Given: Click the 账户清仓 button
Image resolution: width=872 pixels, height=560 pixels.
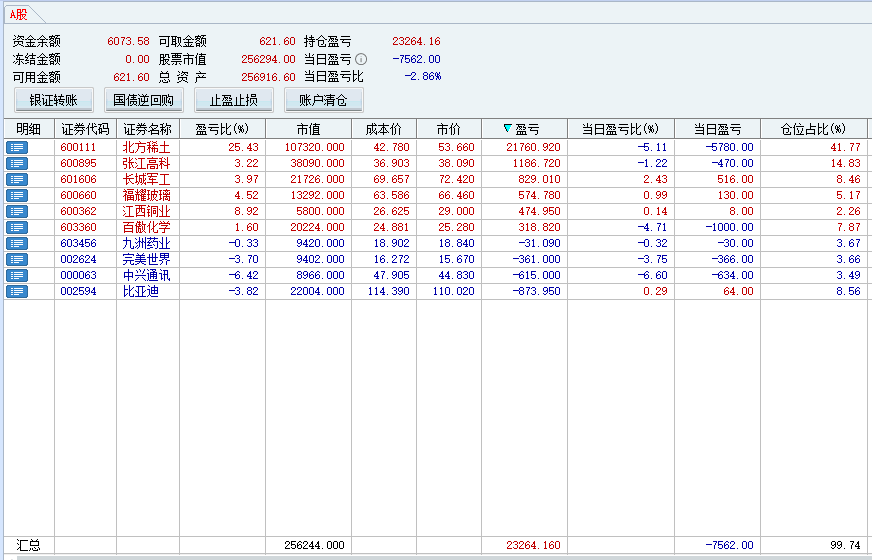Looking at the screenshot, I should (x=323, y=100).
